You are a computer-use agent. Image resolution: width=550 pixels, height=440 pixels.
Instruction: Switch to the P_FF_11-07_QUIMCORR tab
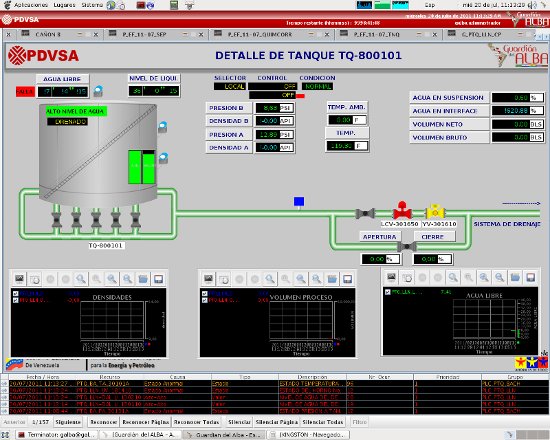click(260, 34)
